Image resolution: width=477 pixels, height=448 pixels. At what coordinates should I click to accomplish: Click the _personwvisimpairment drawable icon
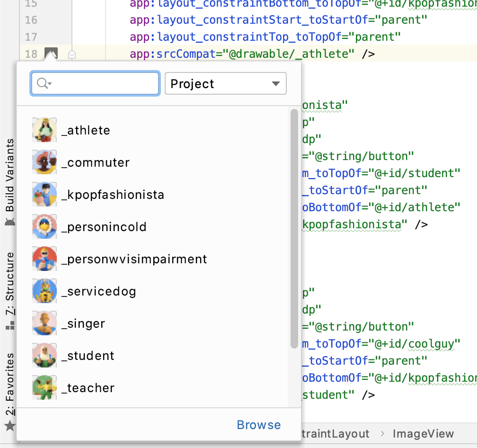(44, 259)
